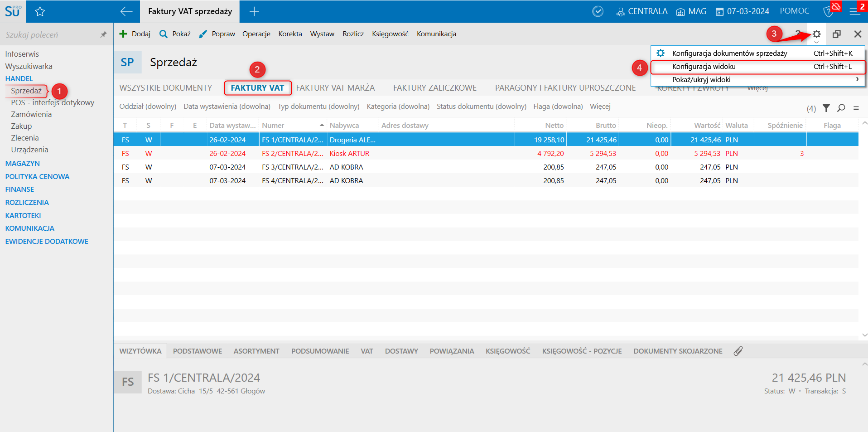Open Typ dokumentu (dowolny) filter
The height and width of the screenshot is (432, 868).
[318, 107]
